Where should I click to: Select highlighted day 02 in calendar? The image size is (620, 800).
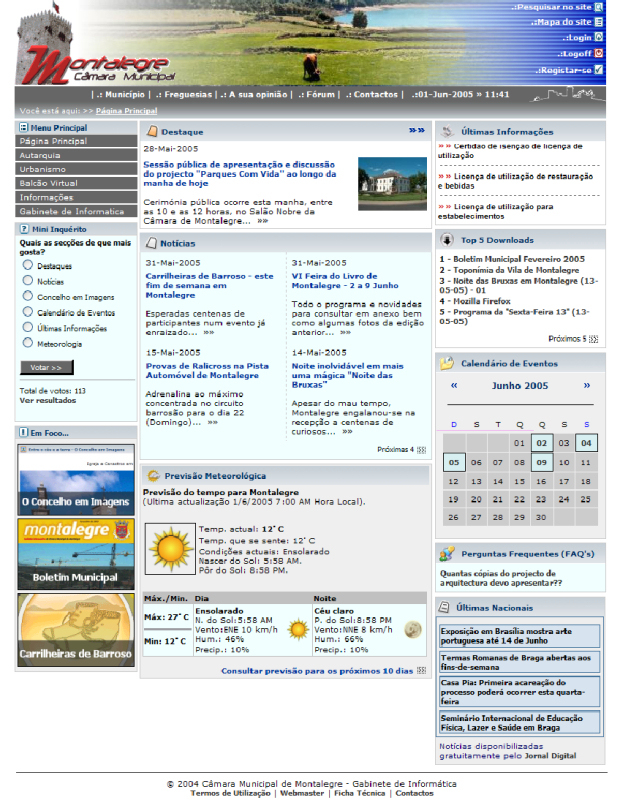pos(541,443)
